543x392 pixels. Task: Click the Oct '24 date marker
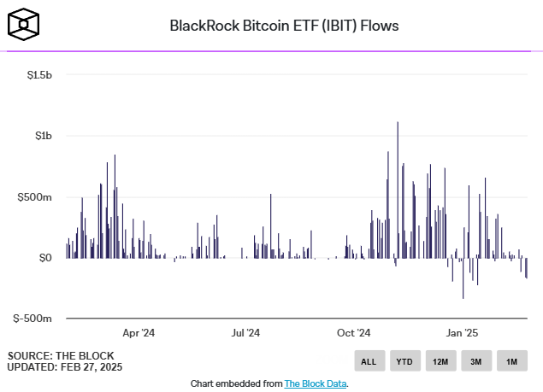coord(353,333)
